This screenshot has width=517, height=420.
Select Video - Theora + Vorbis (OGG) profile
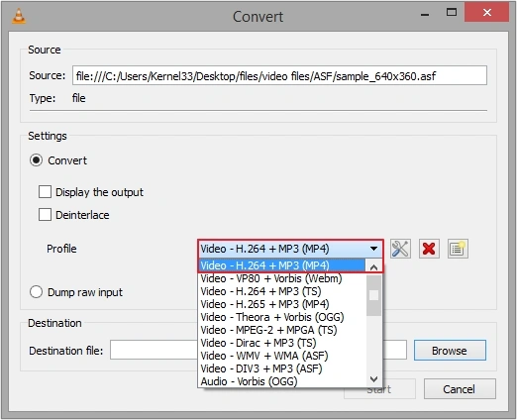[282, 317]
